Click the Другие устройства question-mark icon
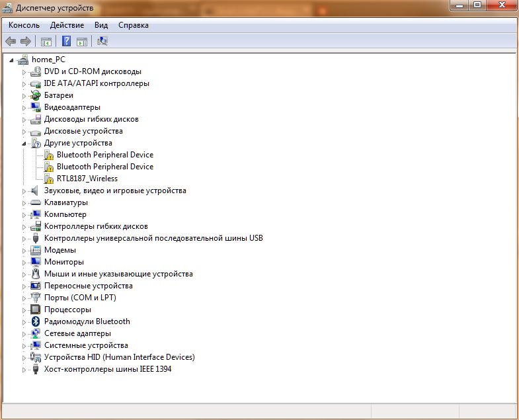519x420 pixels. (x=36, y=143)
